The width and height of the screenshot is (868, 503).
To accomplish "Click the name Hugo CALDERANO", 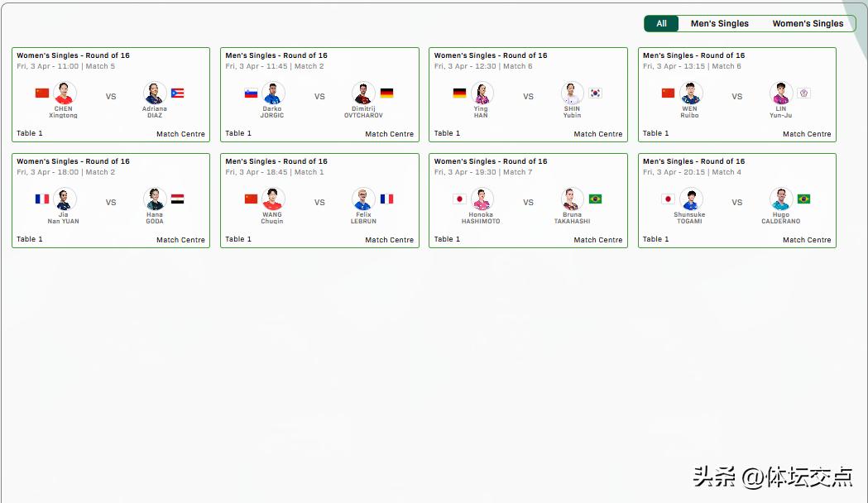I will click(x=780, y=218).
